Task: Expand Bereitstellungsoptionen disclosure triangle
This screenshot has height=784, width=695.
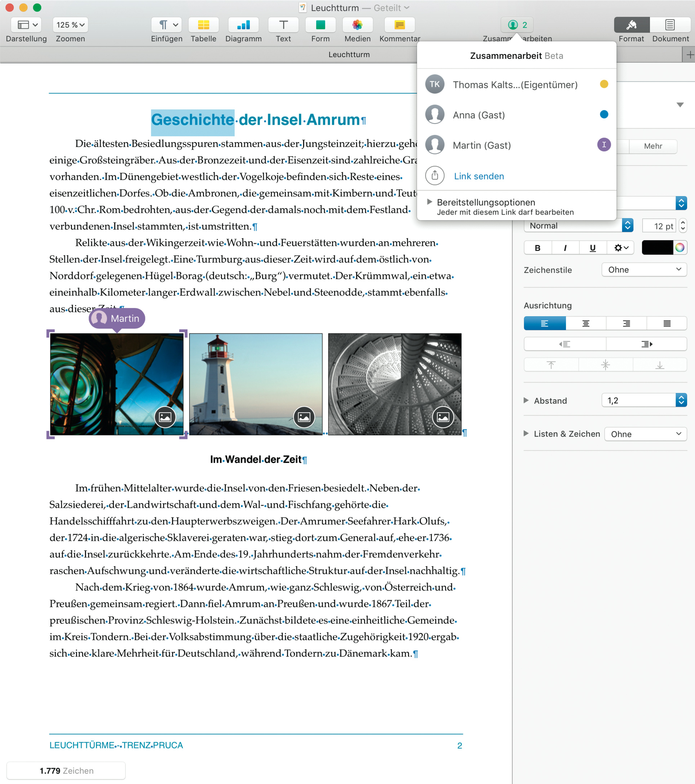Action: pyautogui.click(x=429, y=202)
